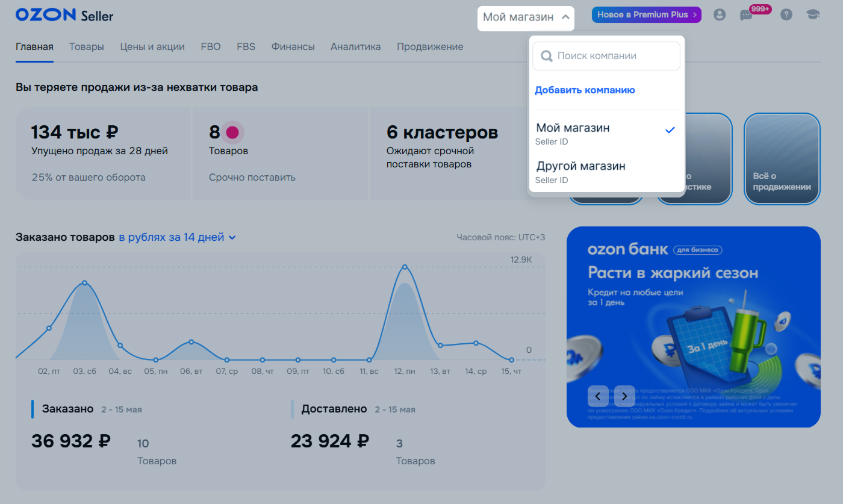843x504 pixels.
Task: Click the Доставлено heading under the chart
Action: click(334, 409)
